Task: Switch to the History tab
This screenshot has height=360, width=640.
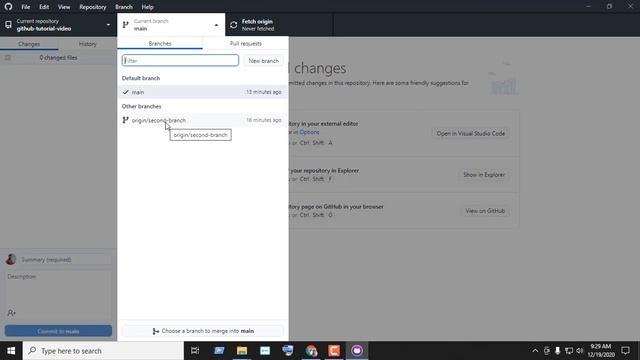Action: (87, 44)
